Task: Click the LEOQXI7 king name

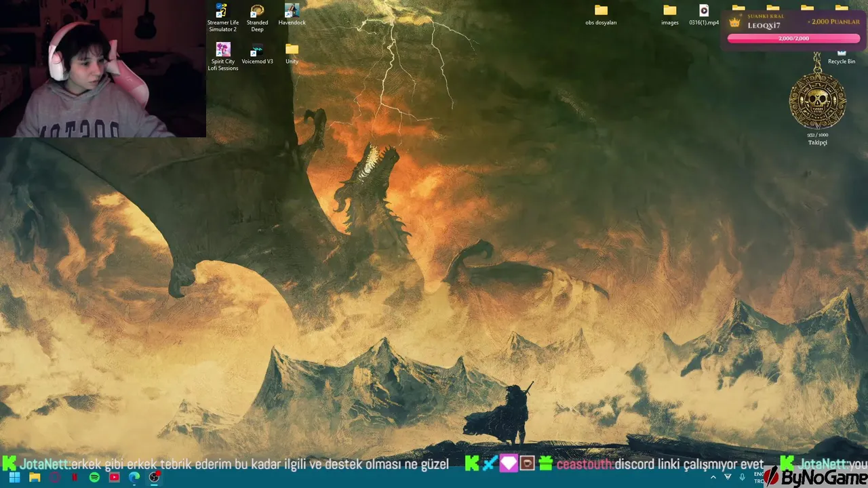Action: [764, 25]
